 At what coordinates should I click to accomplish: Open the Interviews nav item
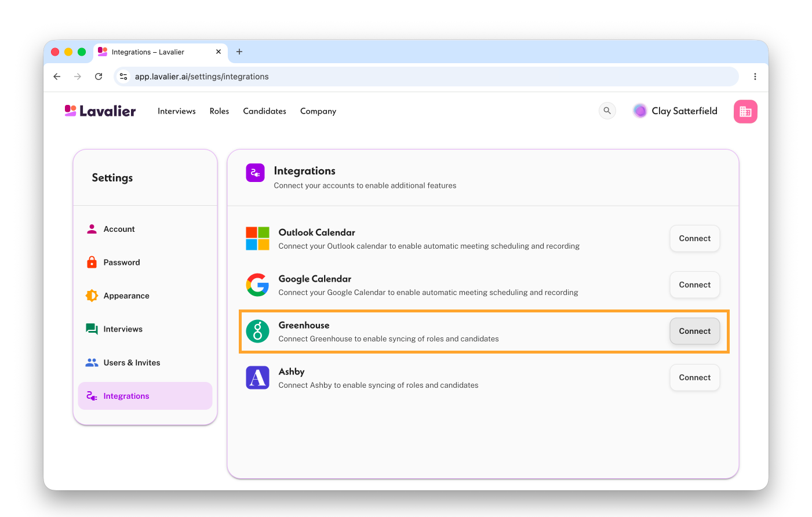point(177,111)
